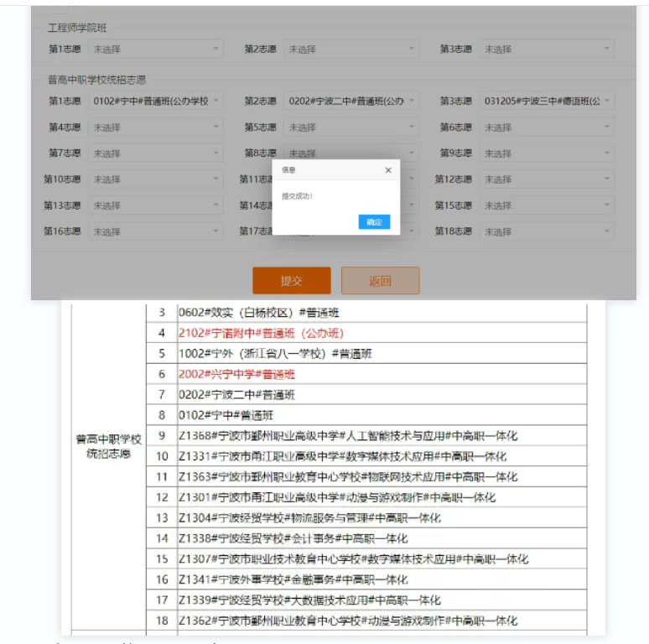Open the 第4志愿 dropdown
Image resolution: width=649 pixels, height=644 pixels.
[x=156, y=127]
